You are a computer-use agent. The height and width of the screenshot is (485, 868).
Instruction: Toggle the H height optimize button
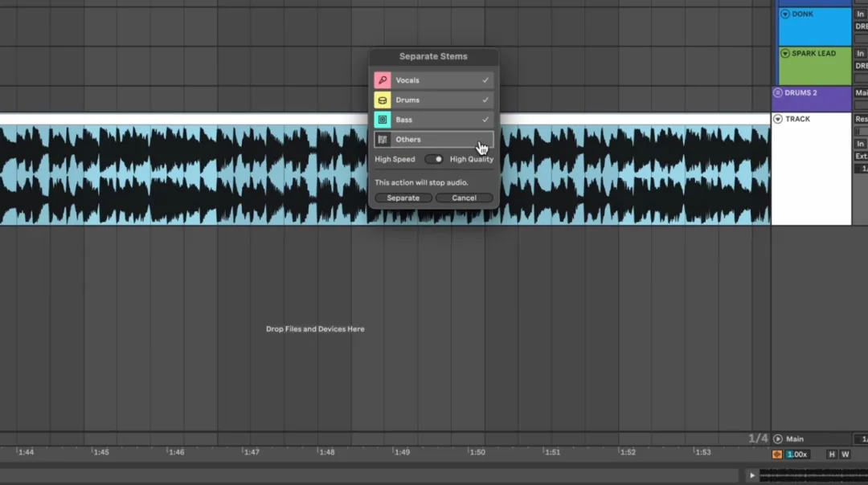[832, 454]
